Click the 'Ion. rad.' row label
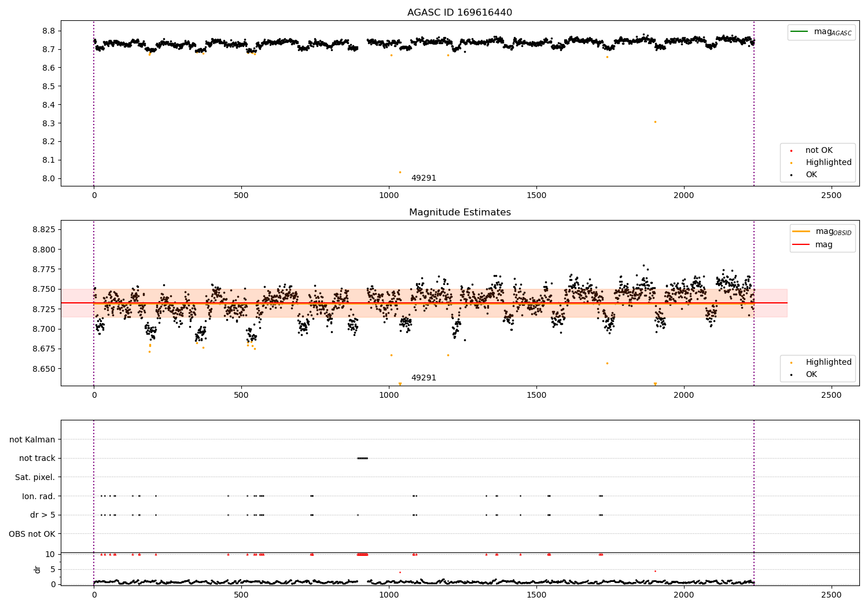 click(38, 497)
